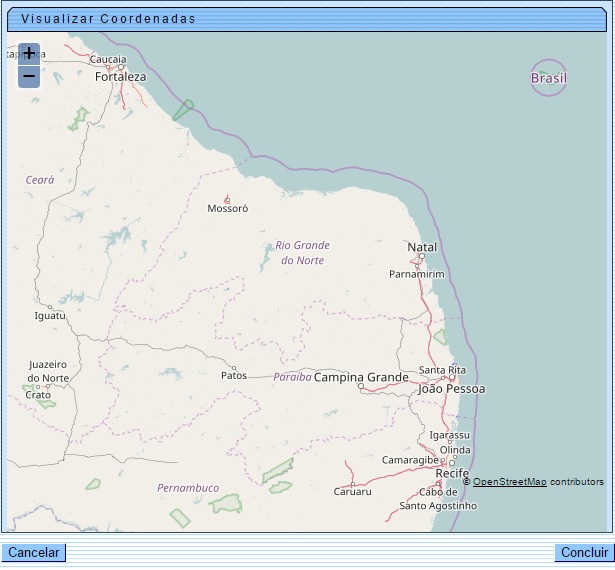
Task: Open the OpenStreetMap attribution link
Action: point(509,482)
